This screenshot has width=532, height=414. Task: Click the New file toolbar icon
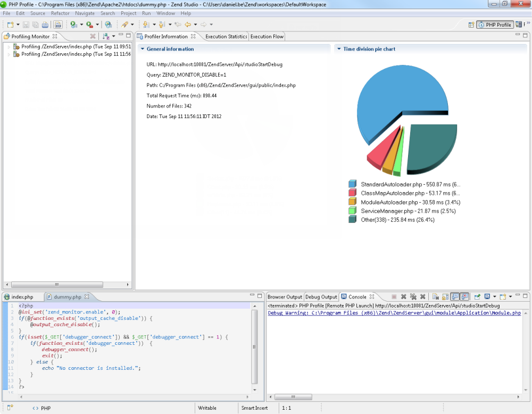[10, 24]
